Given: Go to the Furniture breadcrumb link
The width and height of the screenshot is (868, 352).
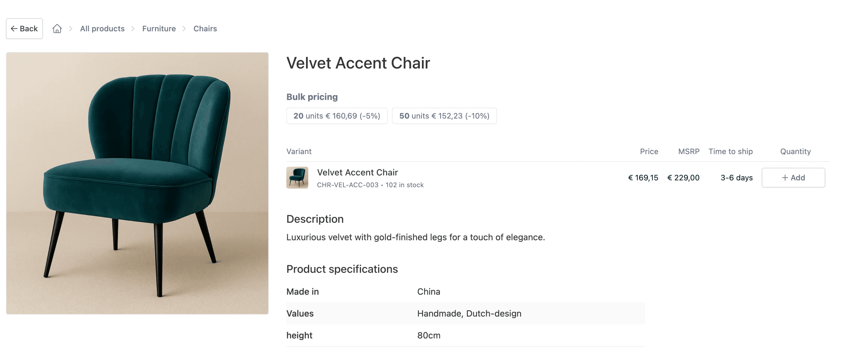Looking at the screenshot, I should click(x=159, y=28).
